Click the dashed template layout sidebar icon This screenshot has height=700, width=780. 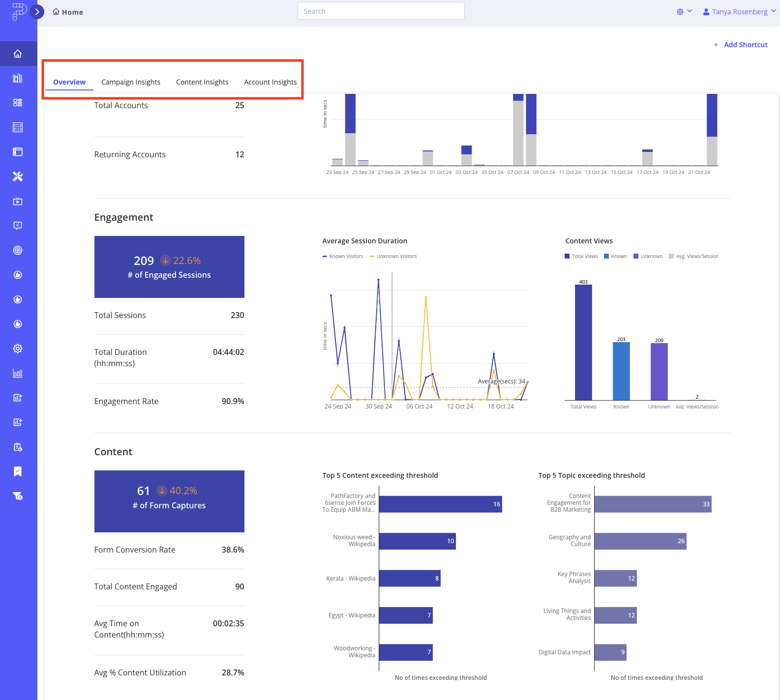point(18,127)
